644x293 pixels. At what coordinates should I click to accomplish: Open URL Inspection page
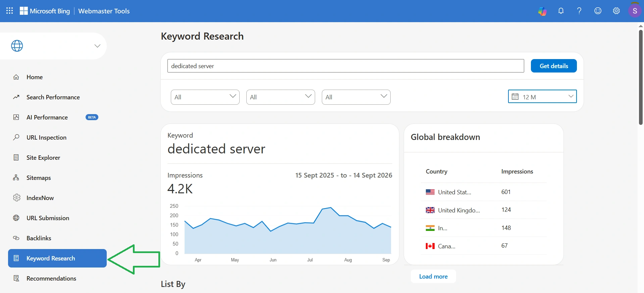click(x=46, y=138)
